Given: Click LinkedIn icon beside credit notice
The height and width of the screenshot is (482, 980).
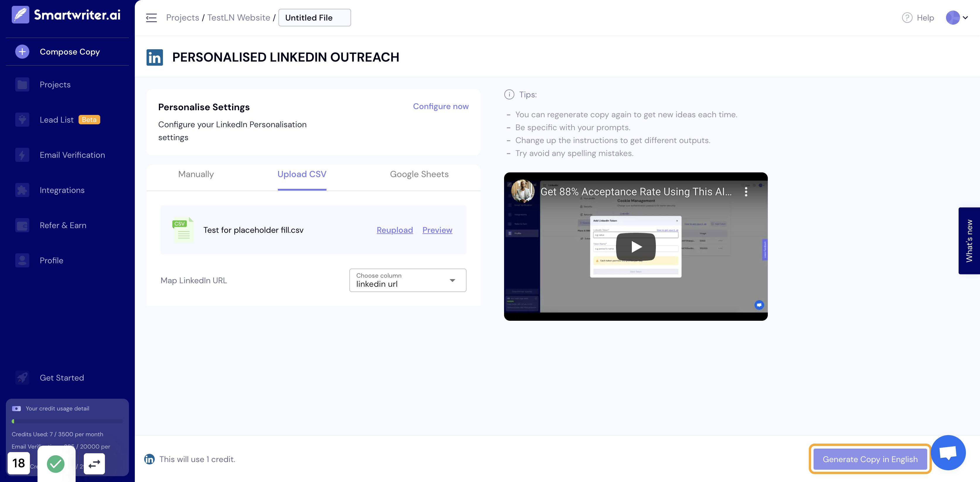Looking at the screenshot, I should (149, 459).
